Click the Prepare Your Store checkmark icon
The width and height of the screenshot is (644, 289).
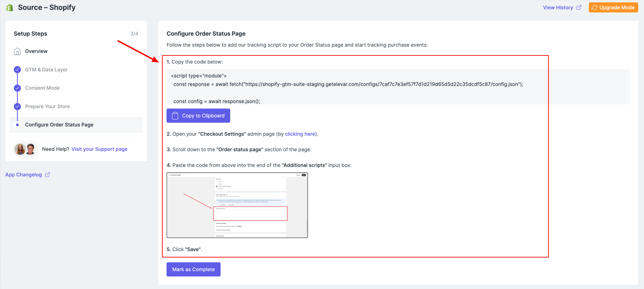[17, 107]
